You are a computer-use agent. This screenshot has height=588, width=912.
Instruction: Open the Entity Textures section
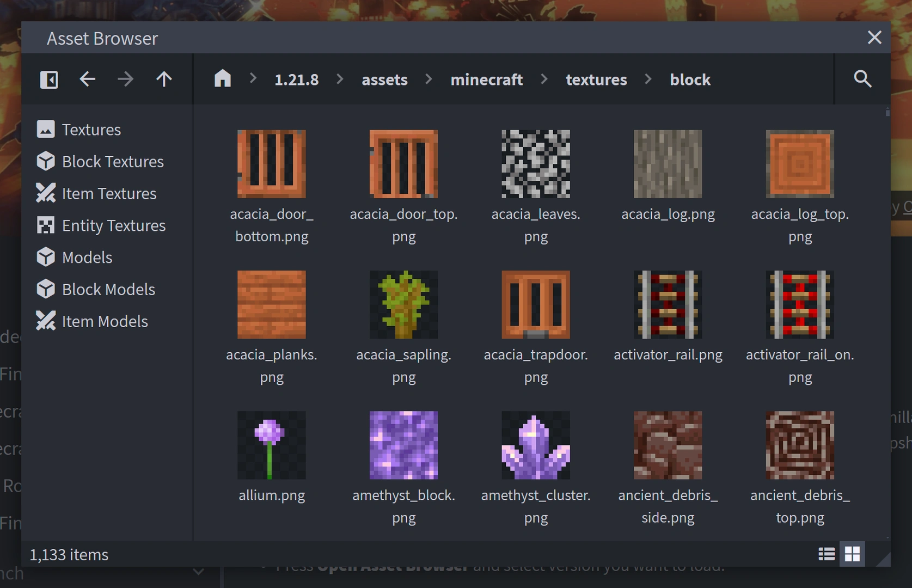114,225
